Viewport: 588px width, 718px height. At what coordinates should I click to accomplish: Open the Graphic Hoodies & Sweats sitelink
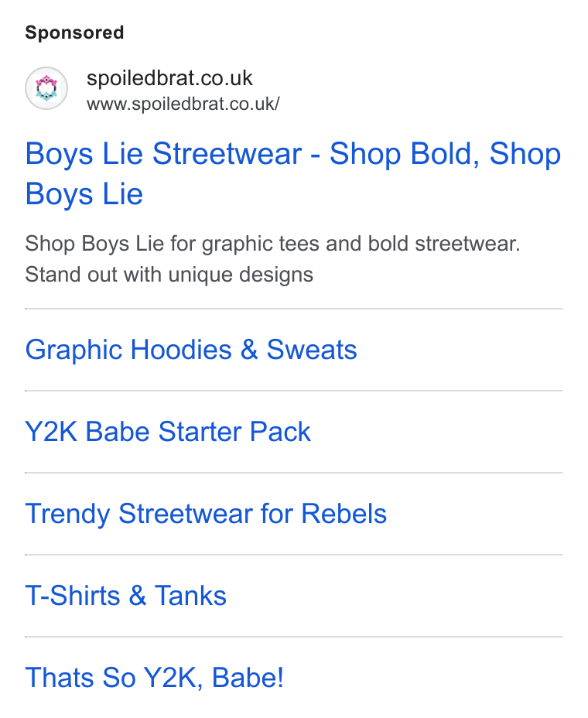click(191, 350)
